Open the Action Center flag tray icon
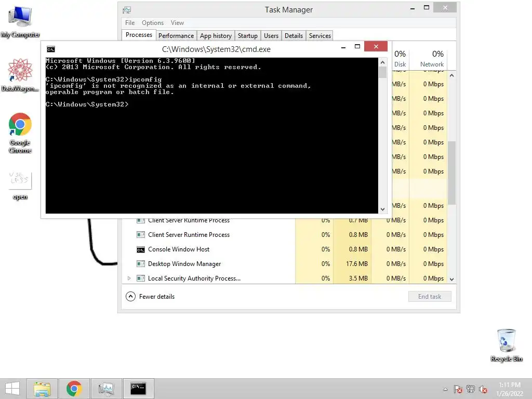The image size is (532, 399). (x=458, y=389)
